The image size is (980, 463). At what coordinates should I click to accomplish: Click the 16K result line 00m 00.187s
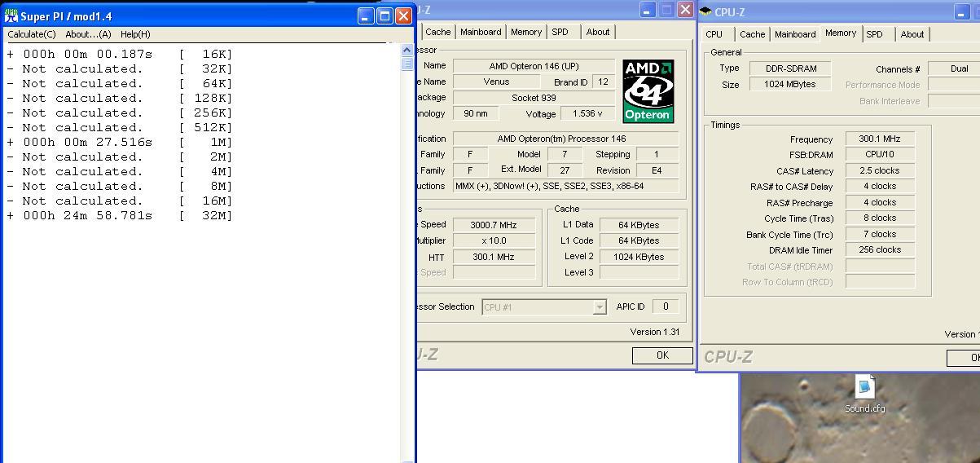coord(120,54)
